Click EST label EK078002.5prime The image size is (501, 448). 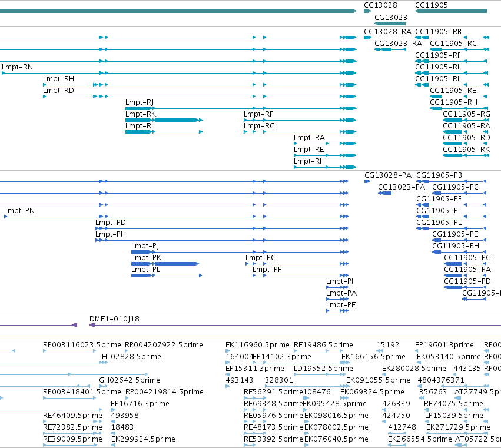click(x=336, y=427)
